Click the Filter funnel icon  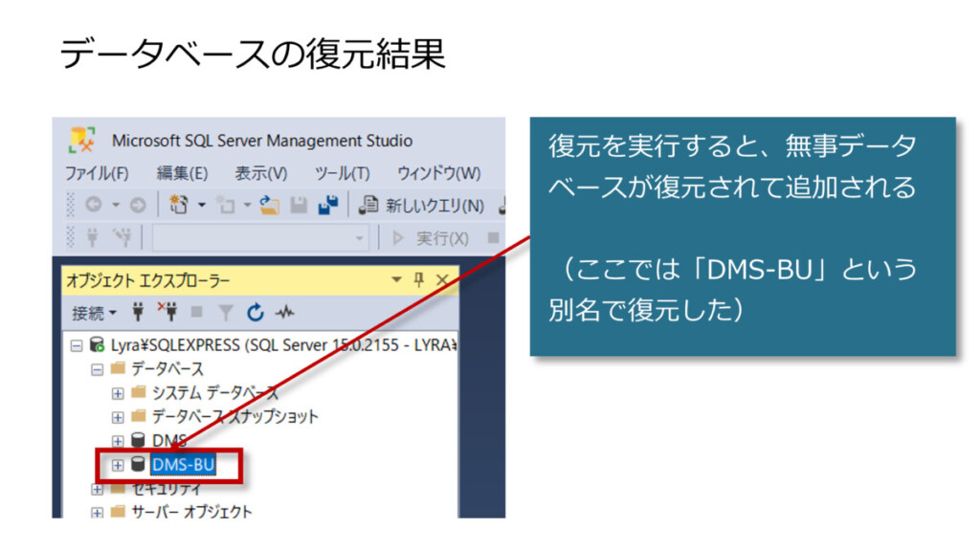pos(226,313)
